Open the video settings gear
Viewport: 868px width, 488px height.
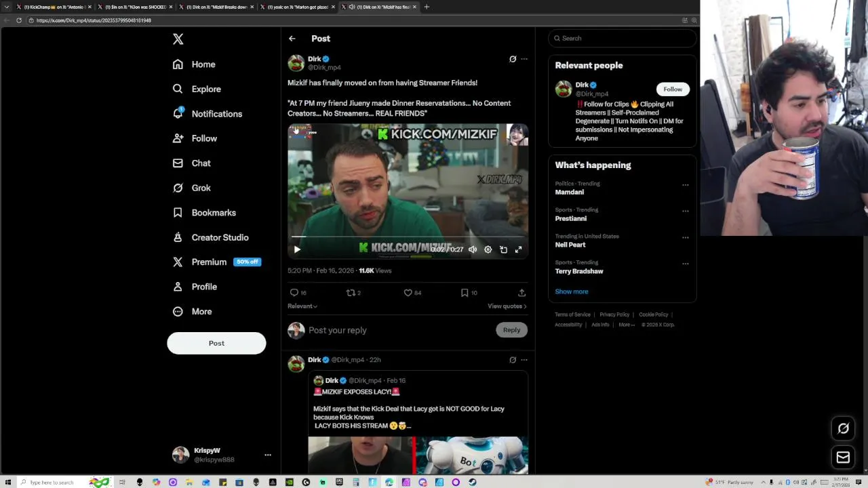[488, 249]
